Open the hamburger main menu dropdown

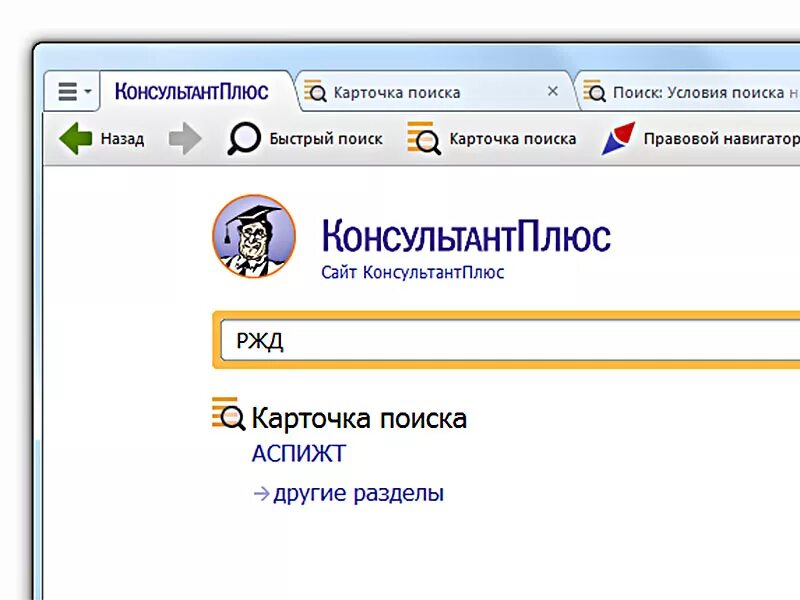[73, 92]
